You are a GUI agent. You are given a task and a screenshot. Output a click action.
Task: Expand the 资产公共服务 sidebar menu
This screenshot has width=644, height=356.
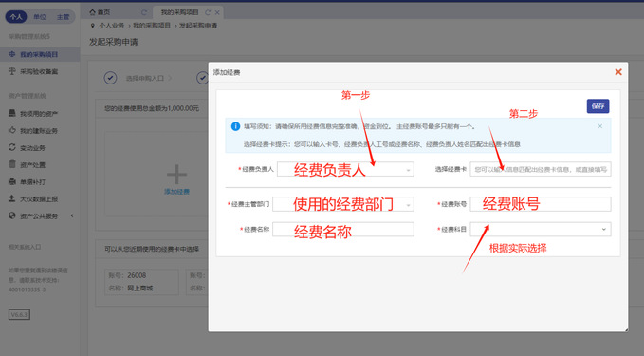[40, 215]
